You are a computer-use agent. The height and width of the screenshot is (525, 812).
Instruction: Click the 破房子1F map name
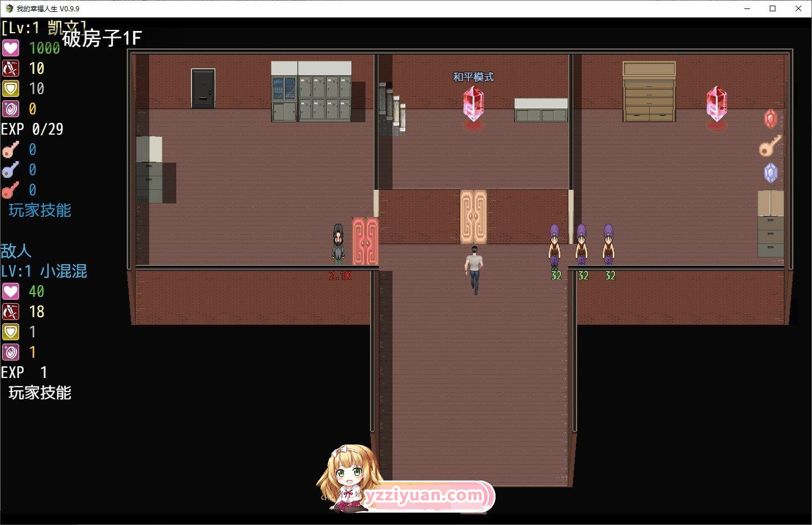coord(102,38)
